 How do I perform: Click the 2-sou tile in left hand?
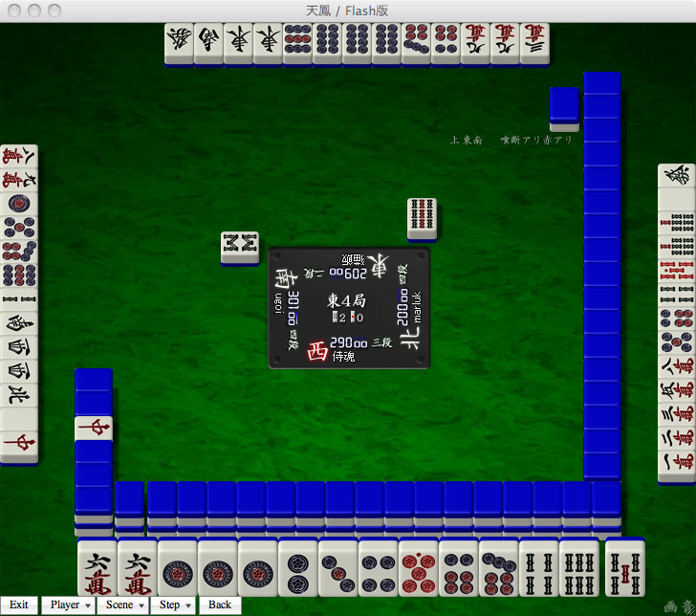pos(19,300)
